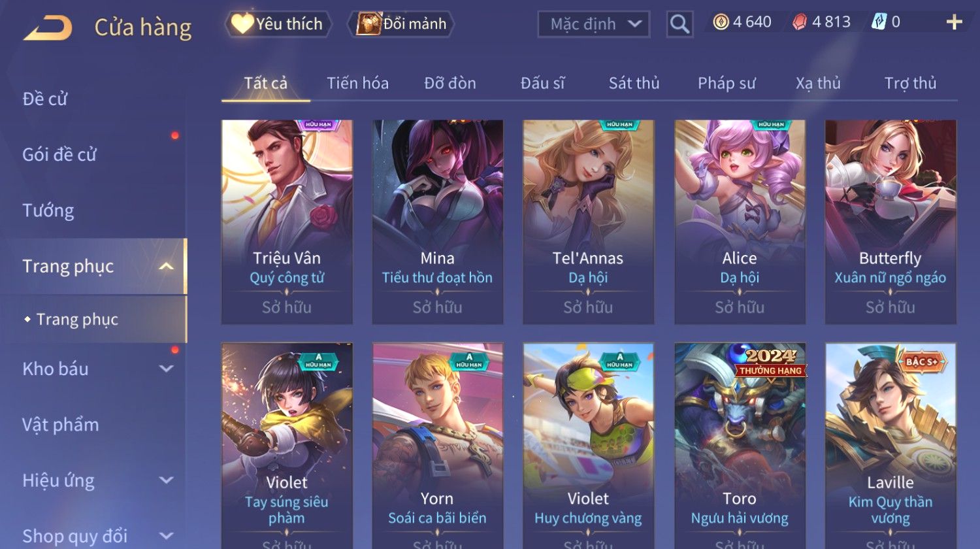Tap the gold coin balance icon
Viewport: 980px width, 549px height.
click(721, 22)
